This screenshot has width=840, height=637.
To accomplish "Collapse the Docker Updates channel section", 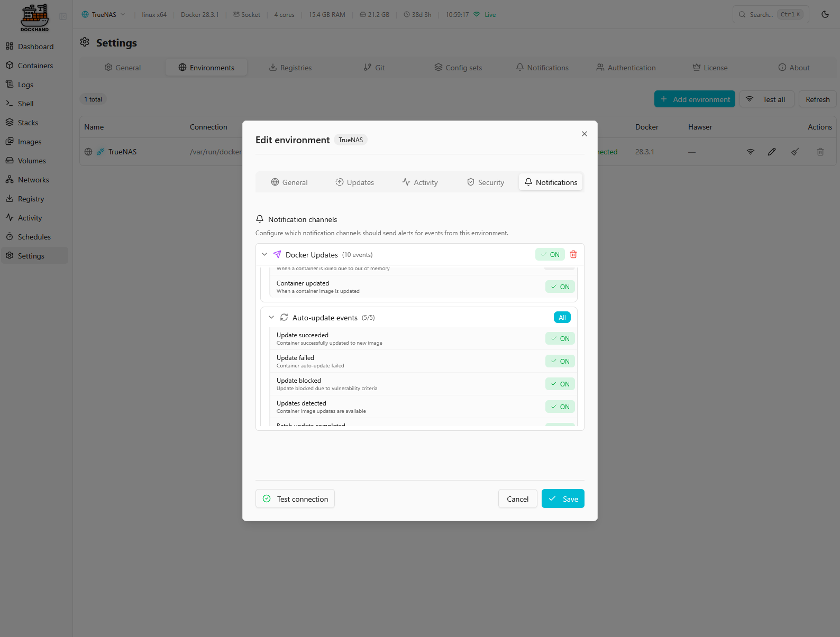I will 264,254.
